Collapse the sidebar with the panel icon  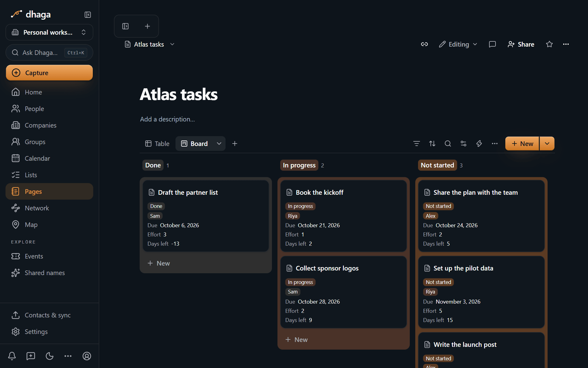tap(88, 15)
